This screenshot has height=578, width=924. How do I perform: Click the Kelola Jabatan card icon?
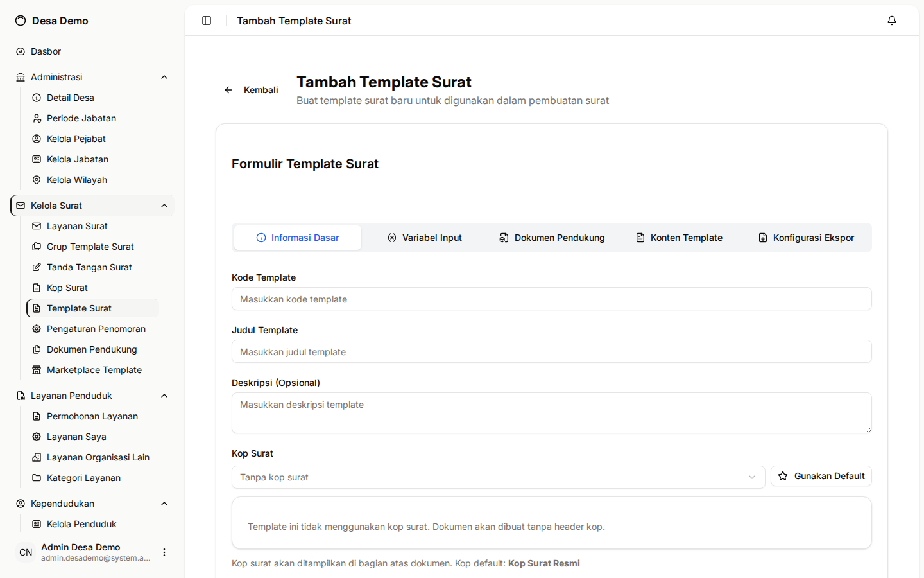[x=37, y=159]
